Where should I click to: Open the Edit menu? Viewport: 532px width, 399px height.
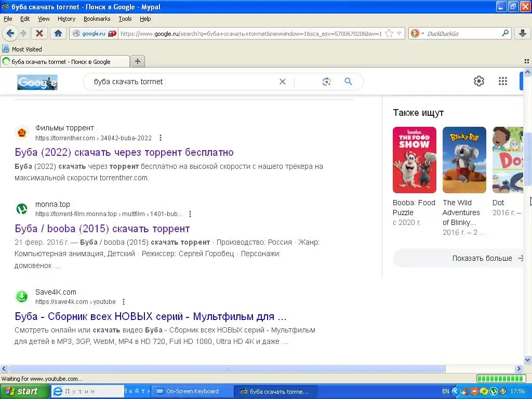(x=25, y=19)
